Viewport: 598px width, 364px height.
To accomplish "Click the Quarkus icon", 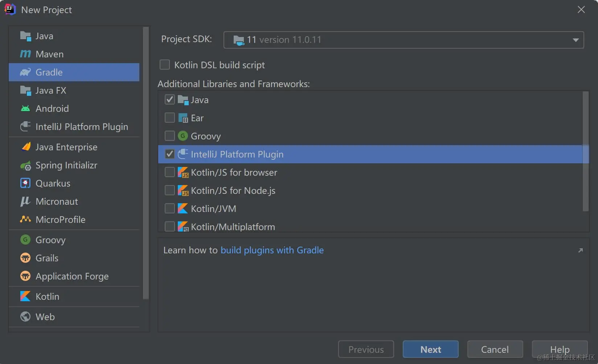I will (25, 183).
